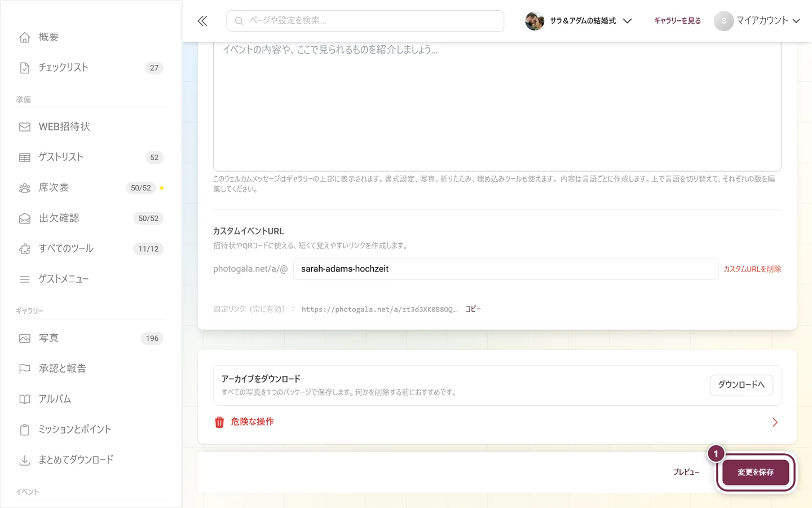Viewport: 812px width, 508px height.
Task: Click the 52 badge beside ゲストリスト
Action: point(155,157)
